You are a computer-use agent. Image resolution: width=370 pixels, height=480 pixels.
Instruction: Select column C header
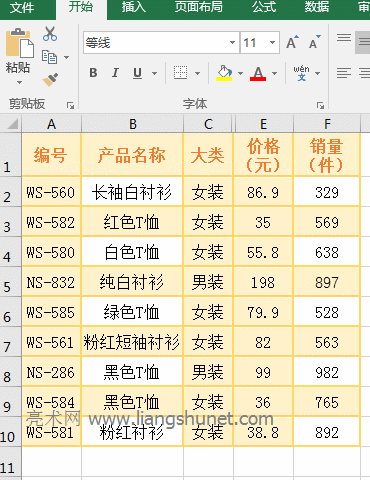click(208, 124)
